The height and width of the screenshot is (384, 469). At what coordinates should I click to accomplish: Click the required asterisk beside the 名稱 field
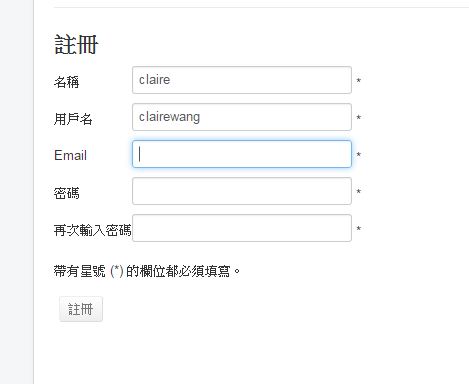359,80
